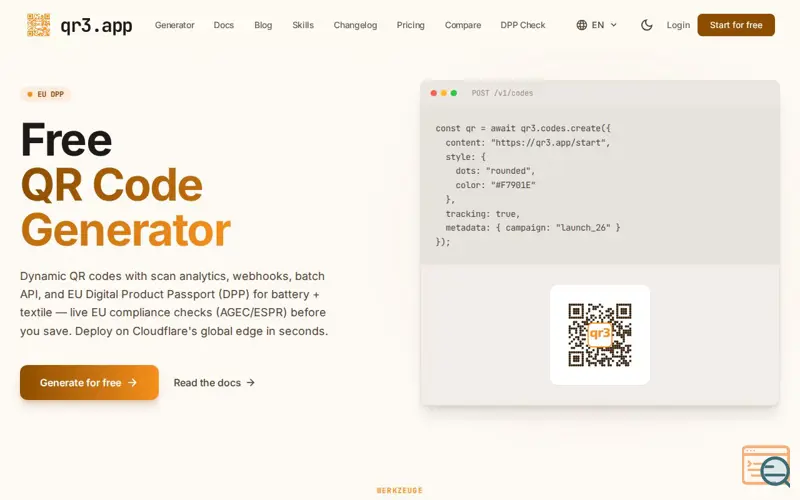Click the POST /v1/codes title text
Image resolution: width=800 pixels, height=500 pixels.
coord(502,93)
